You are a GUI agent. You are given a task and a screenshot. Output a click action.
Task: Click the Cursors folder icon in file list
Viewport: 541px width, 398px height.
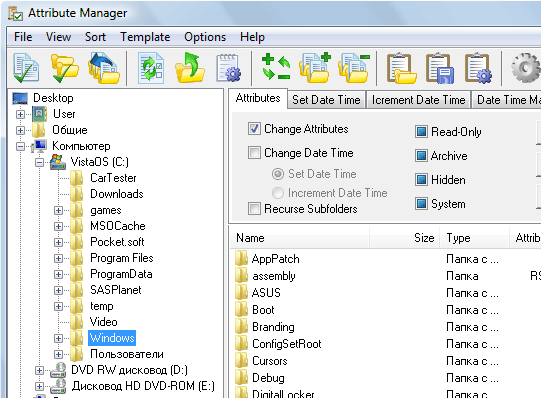tap(241, 360)
